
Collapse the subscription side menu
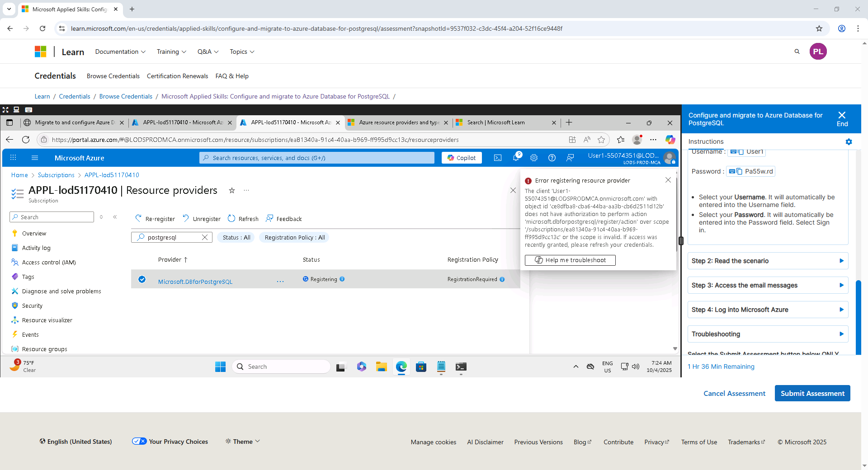[x=115, y=217]
